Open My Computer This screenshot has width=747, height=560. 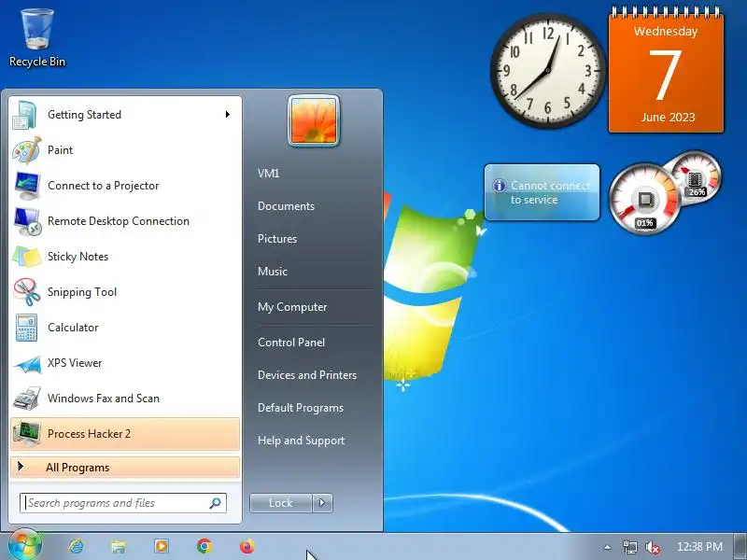coord(292,307)
